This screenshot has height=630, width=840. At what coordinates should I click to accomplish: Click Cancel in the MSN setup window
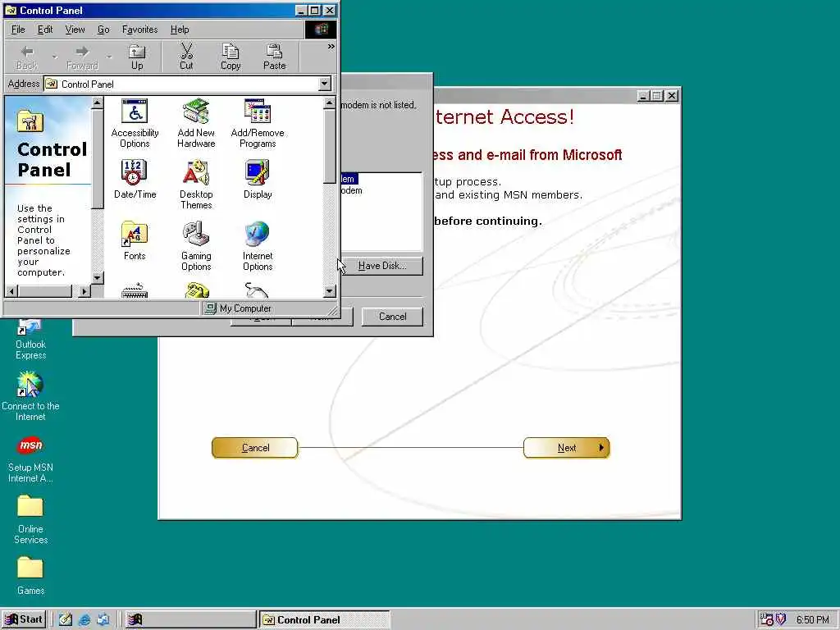click(255, 448)
